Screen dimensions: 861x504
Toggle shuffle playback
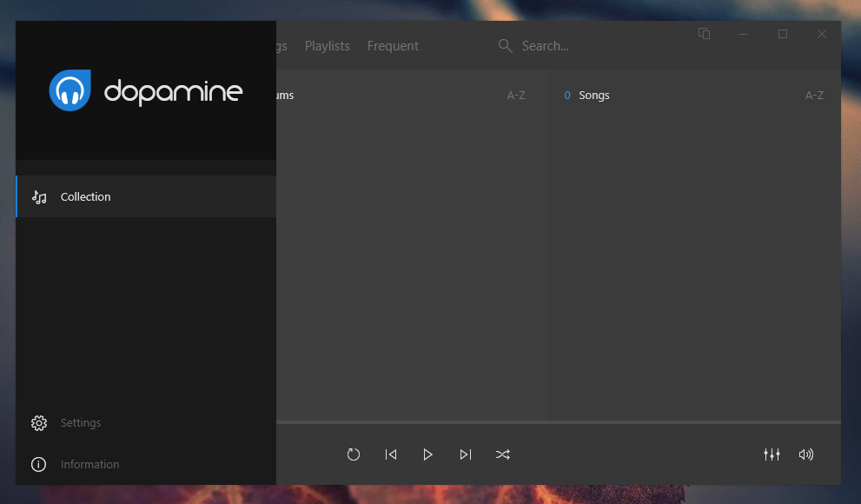coord(502,454)
